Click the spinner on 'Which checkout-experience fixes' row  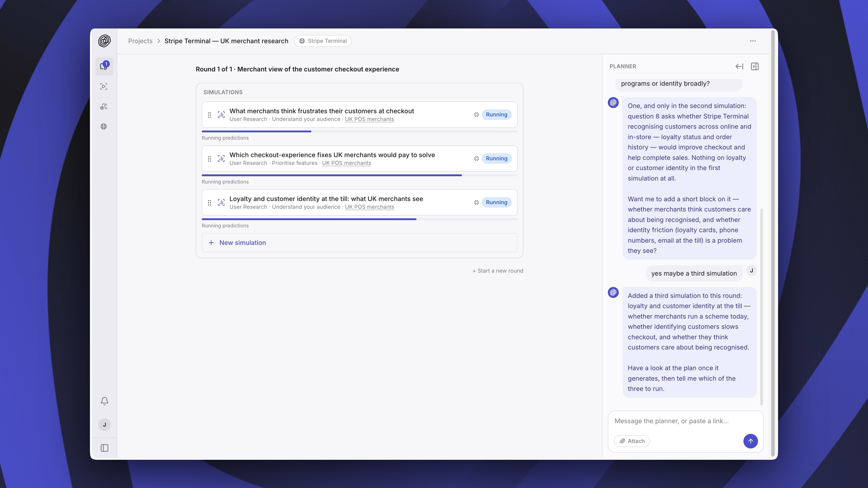coord(476,159)
